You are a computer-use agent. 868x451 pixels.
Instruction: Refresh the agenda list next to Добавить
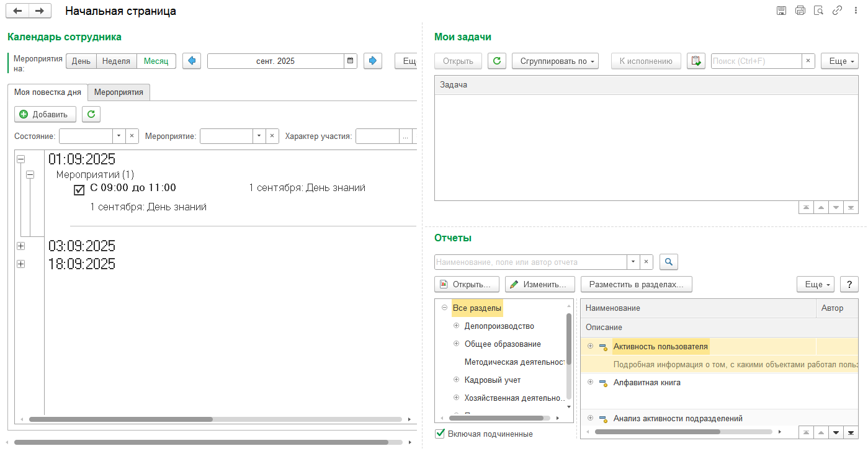91,114
